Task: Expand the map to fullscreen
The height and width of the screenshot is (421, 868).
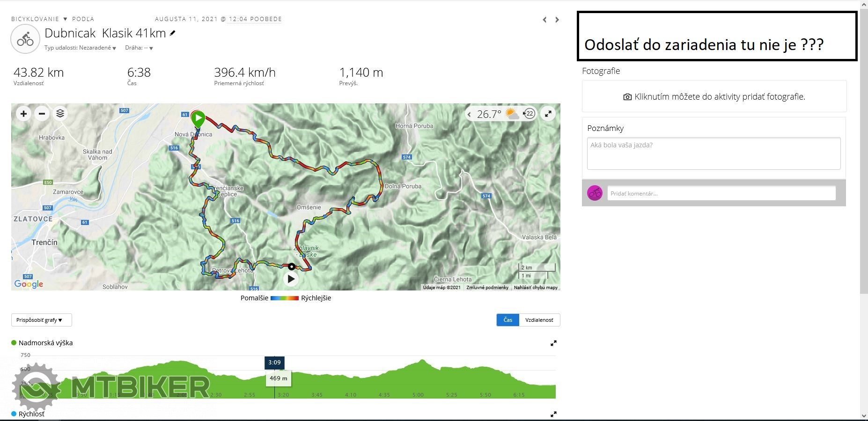Action: pos(548,114)
